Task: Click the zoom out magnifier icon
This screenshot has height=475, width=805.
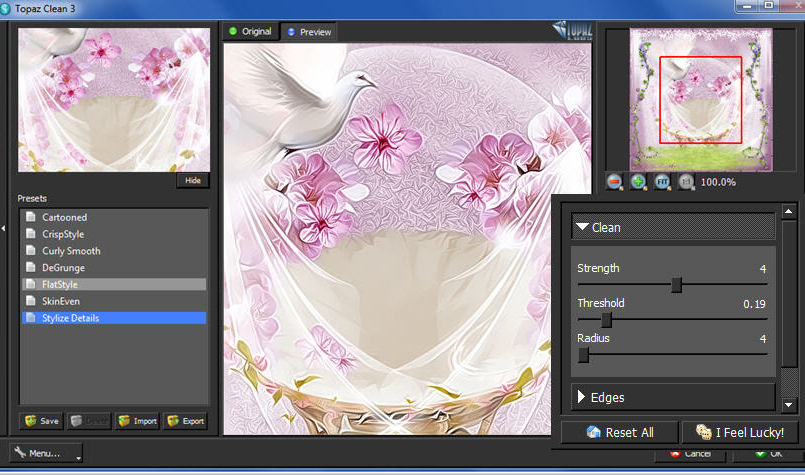Action: tap(614, 182)
